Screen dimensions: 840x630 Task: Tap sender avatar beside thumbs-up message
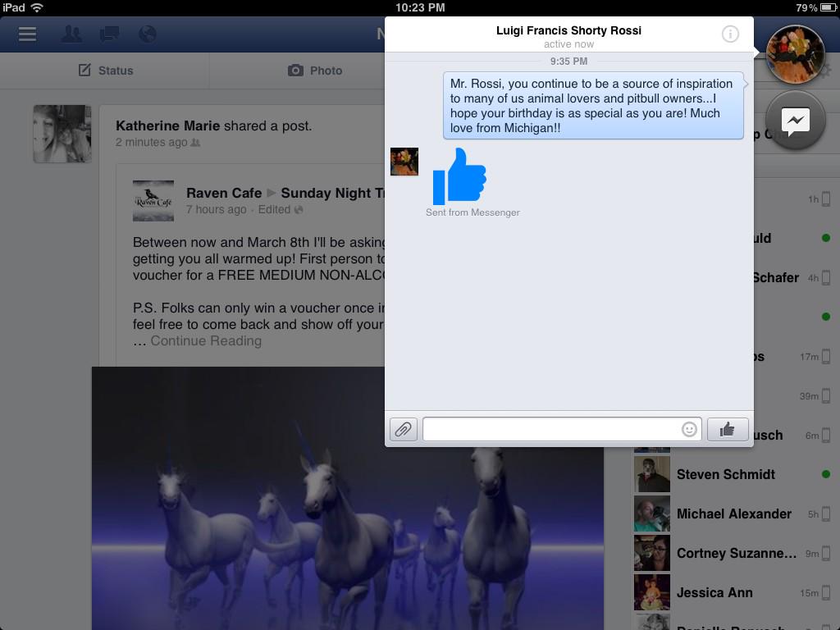pyautogui.click(x=404, y=162)
